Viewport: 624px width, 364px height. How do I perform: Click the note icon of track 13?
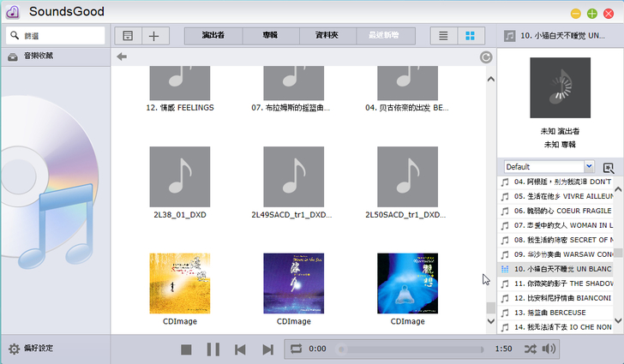(505, 313)
